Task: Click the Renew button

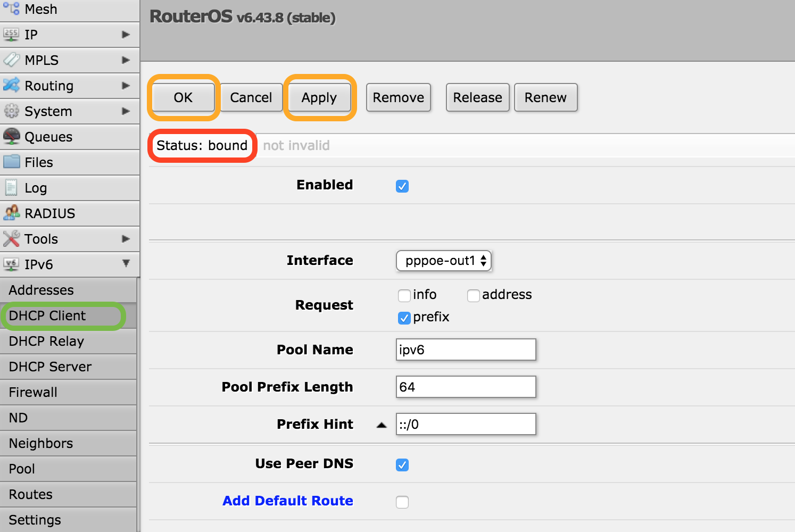Action: (x=546, y=97)
